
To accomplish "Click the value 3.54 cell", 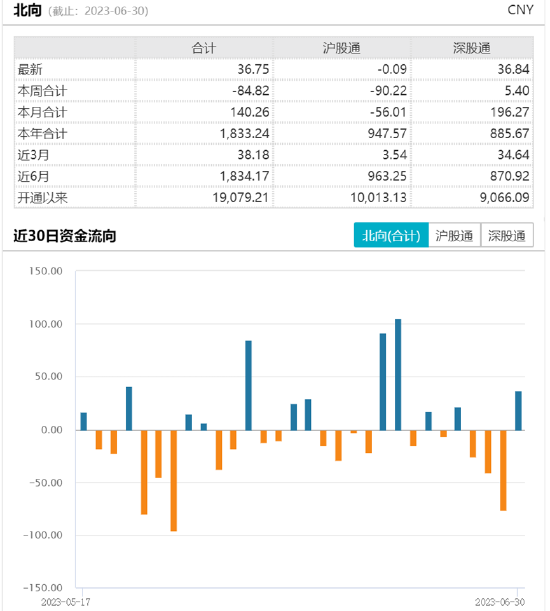I will pos(394,155).
